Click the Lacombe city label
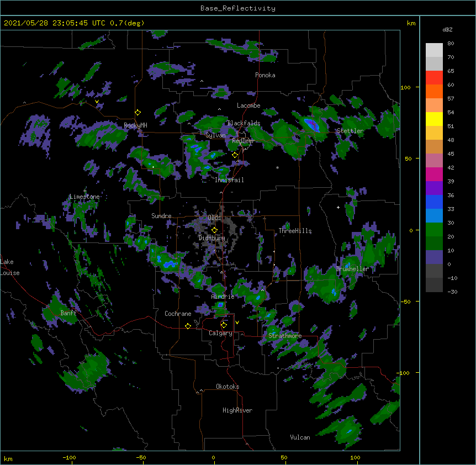 tap(248, 105)
